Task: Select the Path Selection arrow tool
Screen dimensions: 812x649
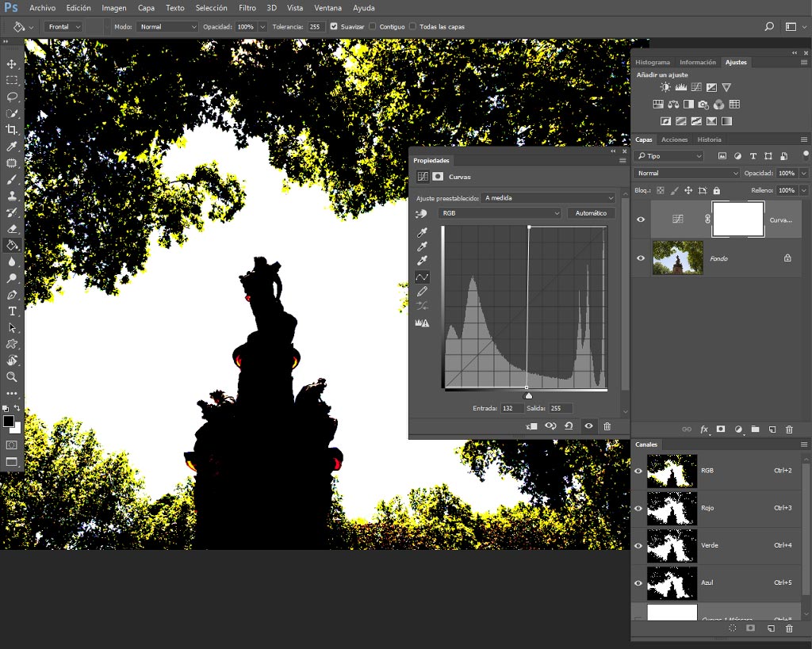Action: [x=11, y=327]
